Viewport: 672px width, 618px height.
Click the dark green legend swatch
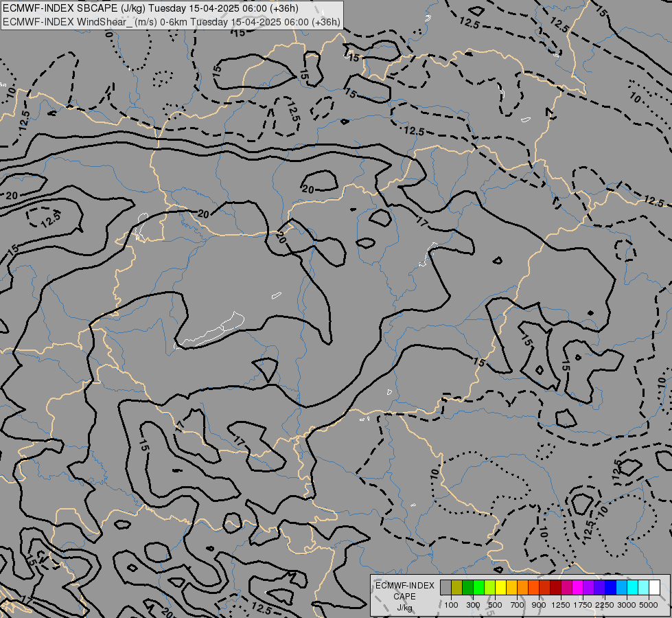467,587
